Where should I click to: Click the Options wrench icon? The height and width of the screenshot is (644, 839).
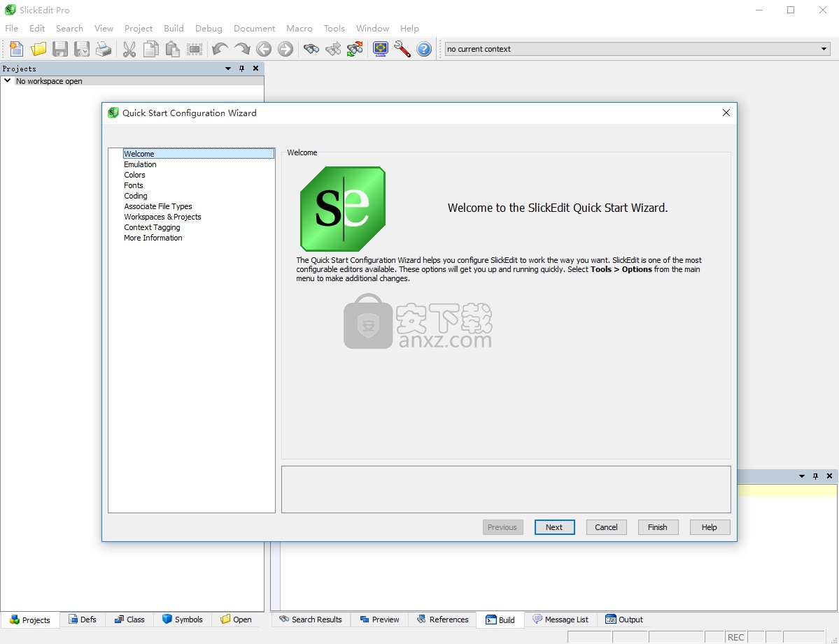tap(402, 49)
